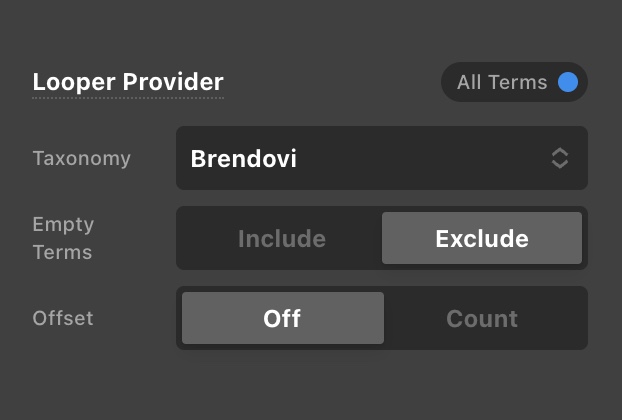The width and height of the screenshot is (622, 420).
Task: Switch Offset to Count
Action: coord(482,318)
